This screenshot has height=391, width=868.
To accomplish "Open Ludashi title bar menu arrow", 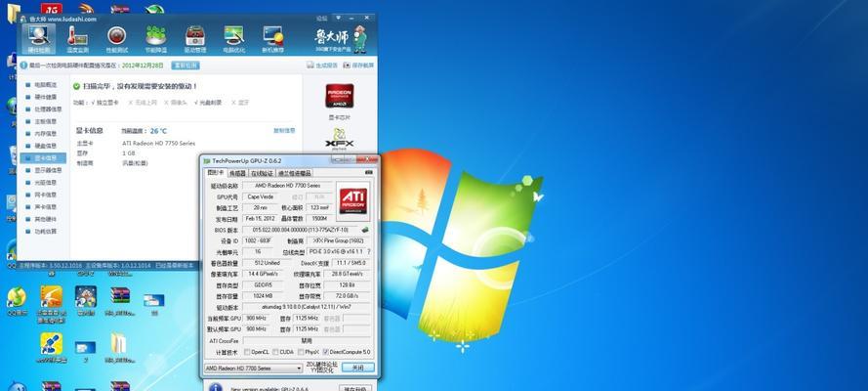I will pos(339,19).
